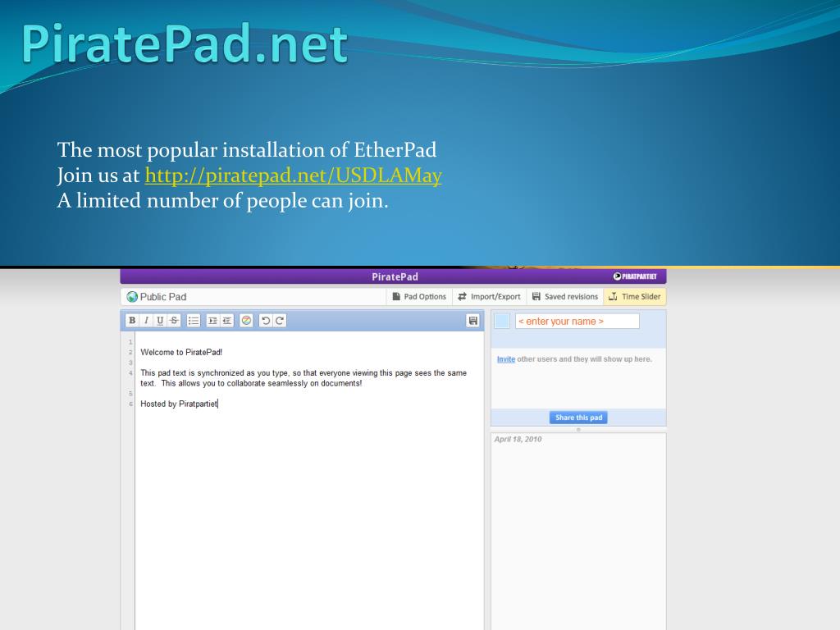Click the 'Hosted by Piratpartiet' line
The image size is (840, 630).
(x=179, y=404)
